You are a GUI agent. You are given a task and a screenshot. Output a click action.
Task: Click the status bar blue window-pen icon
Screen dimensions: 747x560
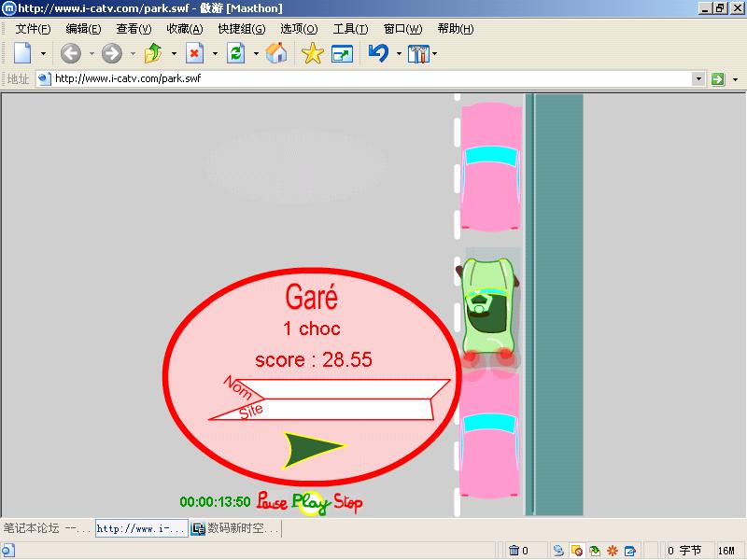[x=629, y=551]
